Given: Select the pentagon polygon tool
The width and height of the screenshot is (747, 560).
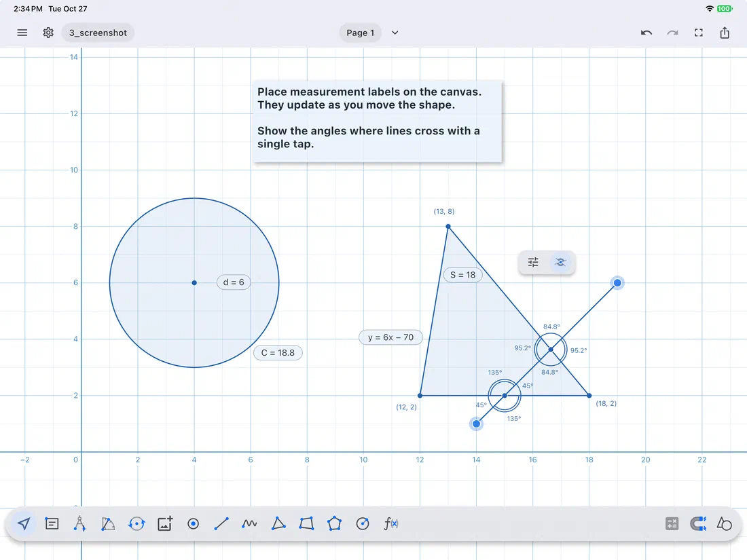Looking at the screenshot, I should (x=334, y=524).
